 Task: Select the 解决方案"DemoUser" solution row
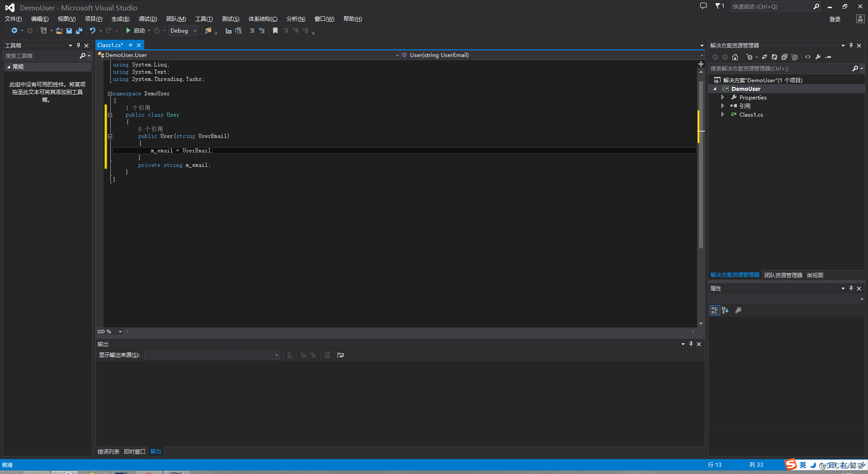click(x=786, y=81)
